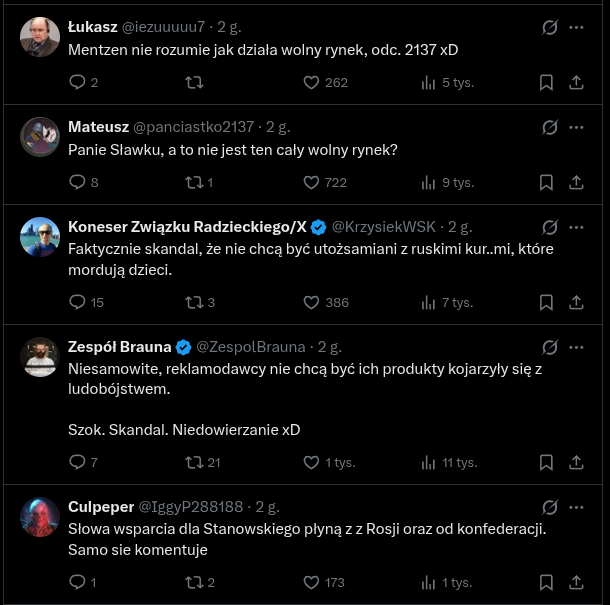This screenshot has height=605, width=610.
Task: Open Zespół Brauna profile name
Action: (x=119, y=347)
